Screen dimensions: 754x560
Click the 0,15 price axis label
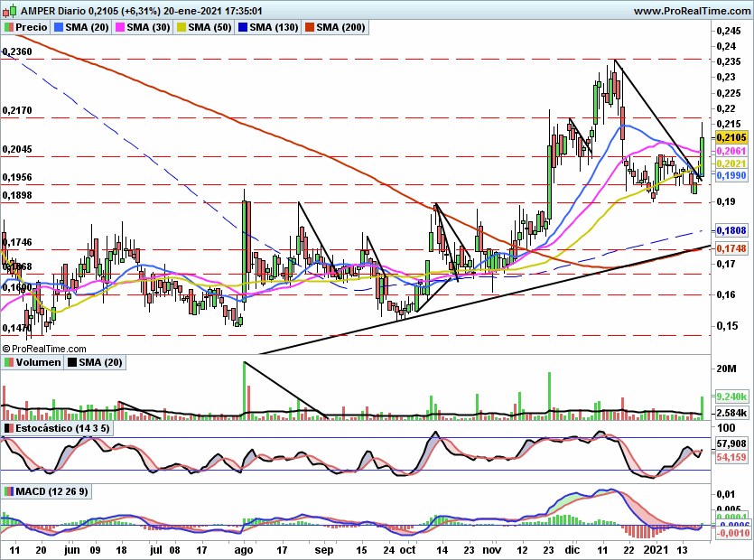(x=726, y=326)
